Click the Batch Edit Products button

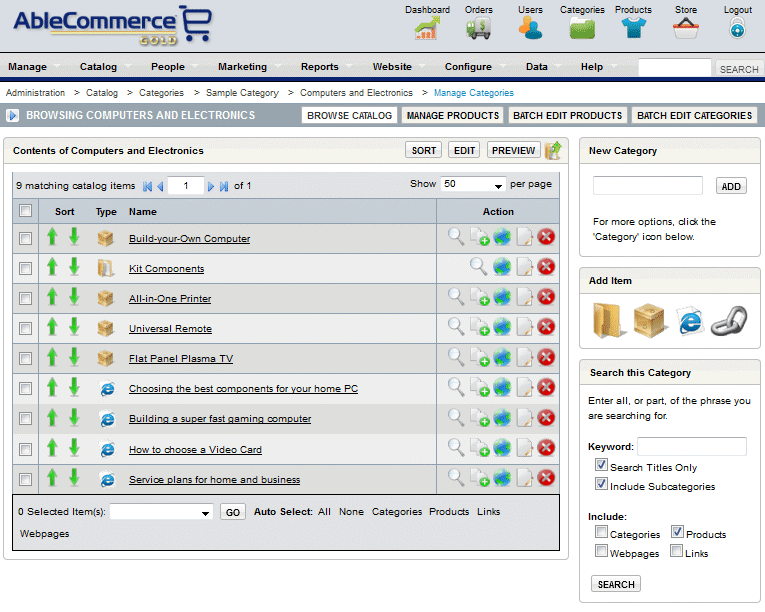click(567, 116)
